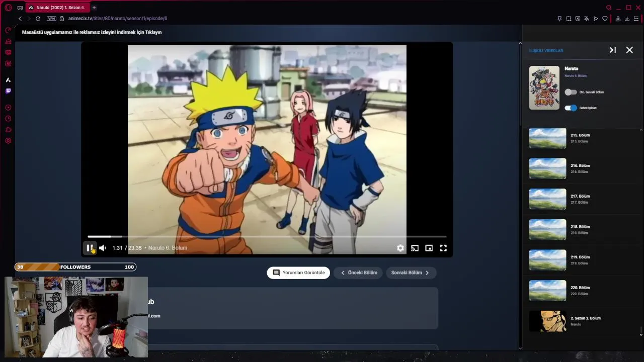Image resolution: width=644 pixels, height=362 pixels.
Task: View site security lock info
Action: click(62, 19)
